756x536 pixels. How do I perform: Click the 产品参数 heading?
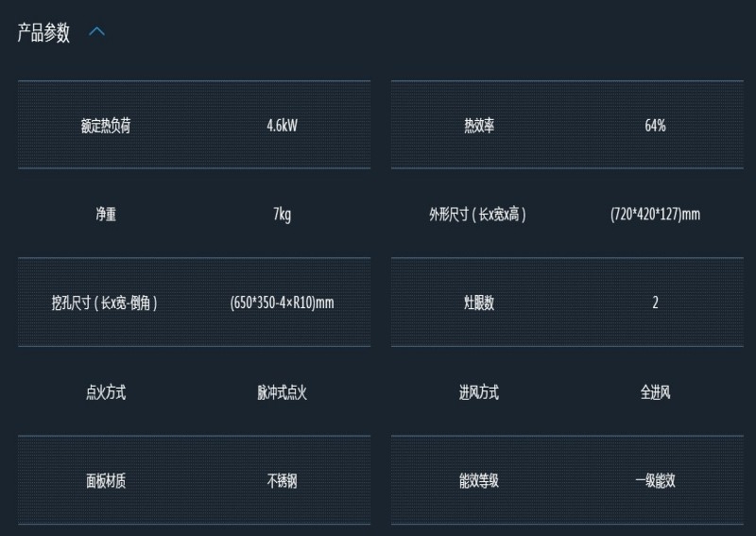coord(43,33)
